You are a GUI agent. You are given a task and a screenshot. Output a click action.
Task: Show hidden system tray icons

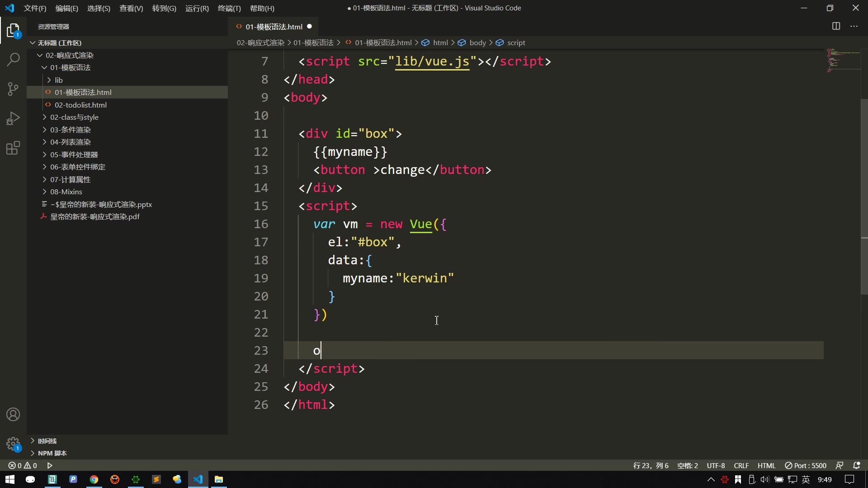click(711, 479)
